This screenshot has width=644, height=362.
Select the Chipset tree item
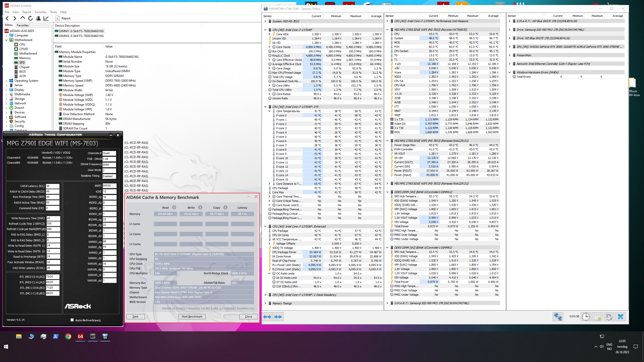(x=24, y=67)
